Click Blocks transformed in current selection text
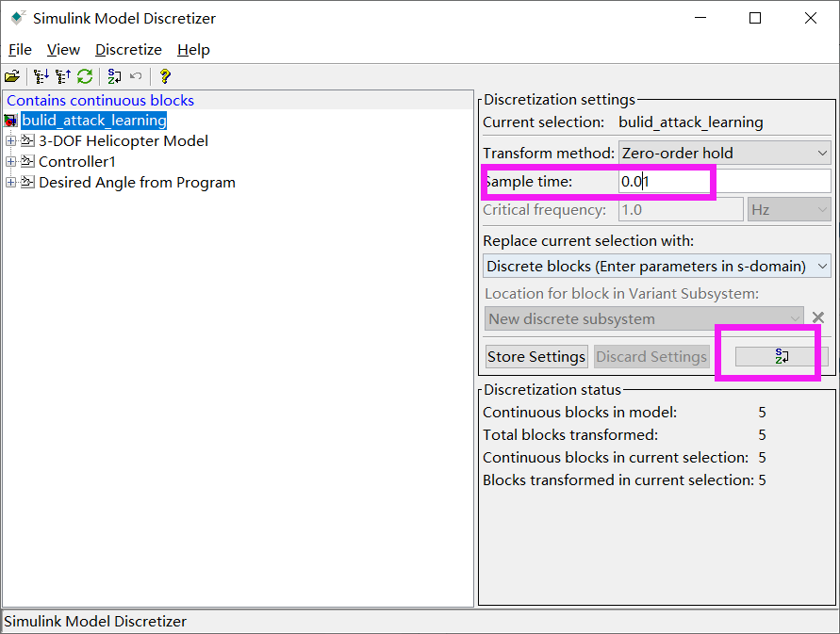840x634 pixels. tap(618, 480)
